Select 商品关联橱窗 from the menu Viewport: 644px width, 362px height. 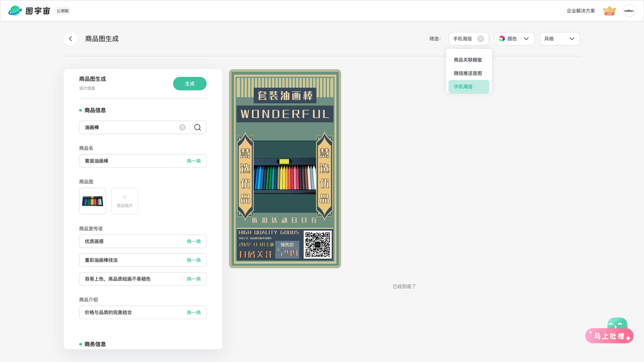pos(468,60)
